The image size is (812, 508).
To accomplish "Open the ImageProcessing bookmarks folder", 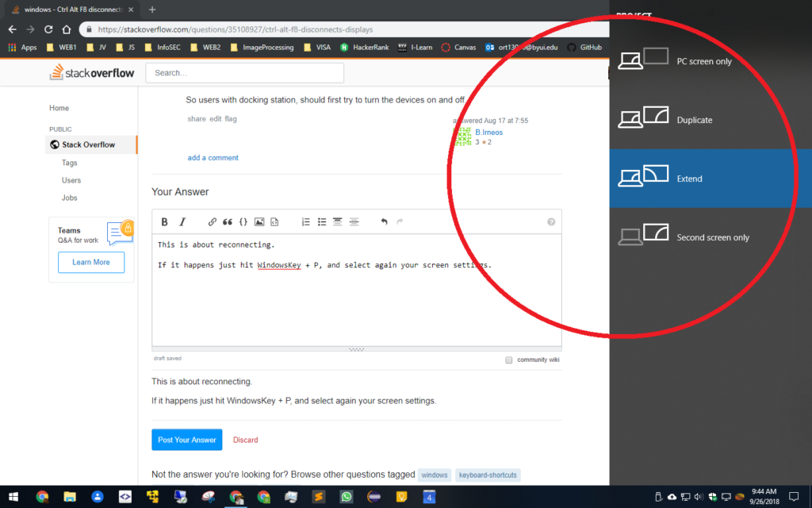I will tap(261, 48).
